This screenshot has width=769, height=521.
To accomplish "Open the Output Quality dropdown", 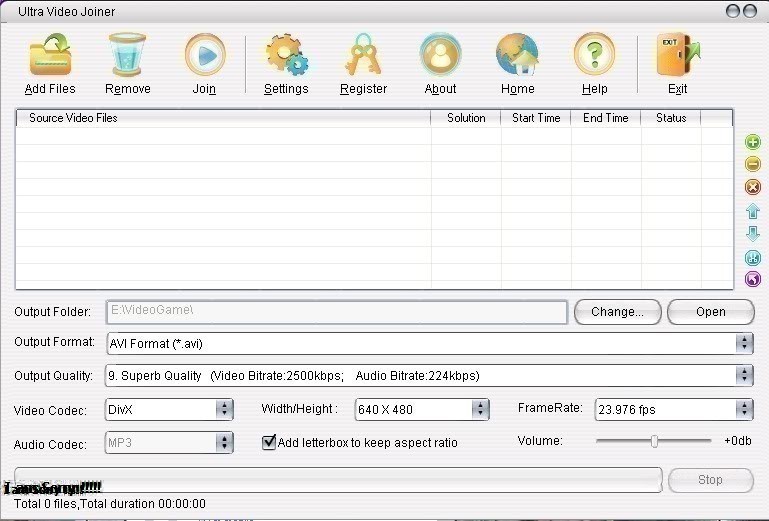I will click(x=744, y=376).
